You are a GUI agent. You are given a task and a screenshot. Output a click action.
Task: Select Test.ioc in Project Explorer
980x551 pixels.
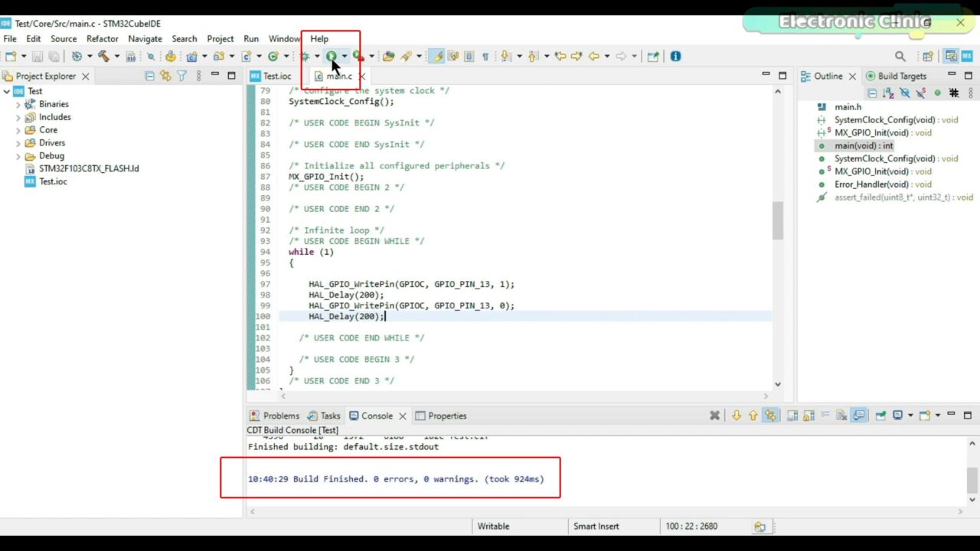53,181
